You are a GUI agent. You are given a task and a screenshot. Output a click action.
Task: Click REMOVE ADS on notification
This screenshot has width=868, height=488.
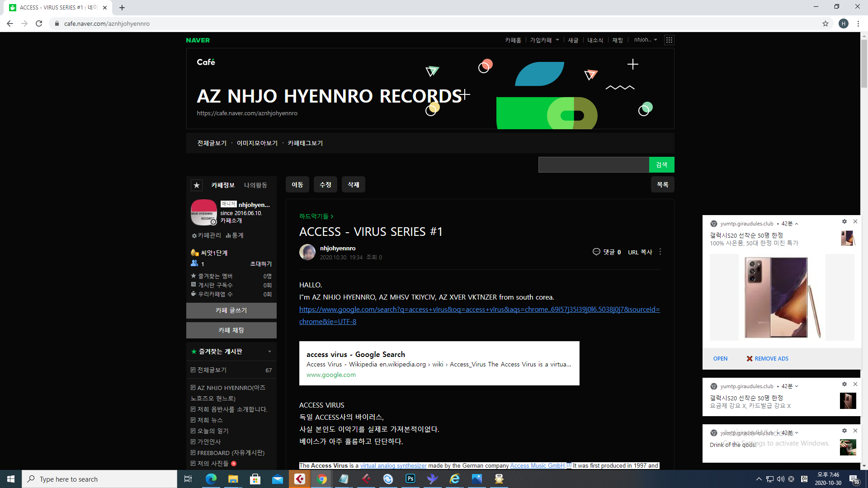point(768,359)
